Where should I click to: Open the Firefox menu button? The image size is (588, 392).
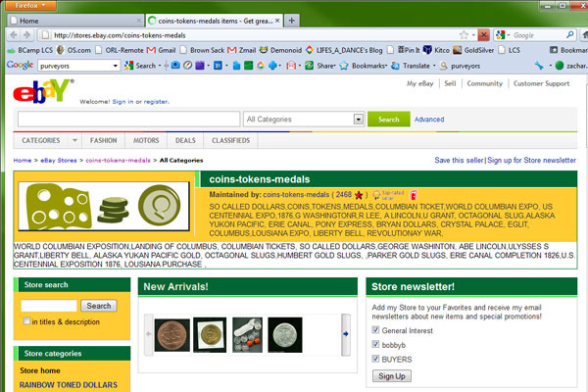pyautogui.click(x=30, y=5)
